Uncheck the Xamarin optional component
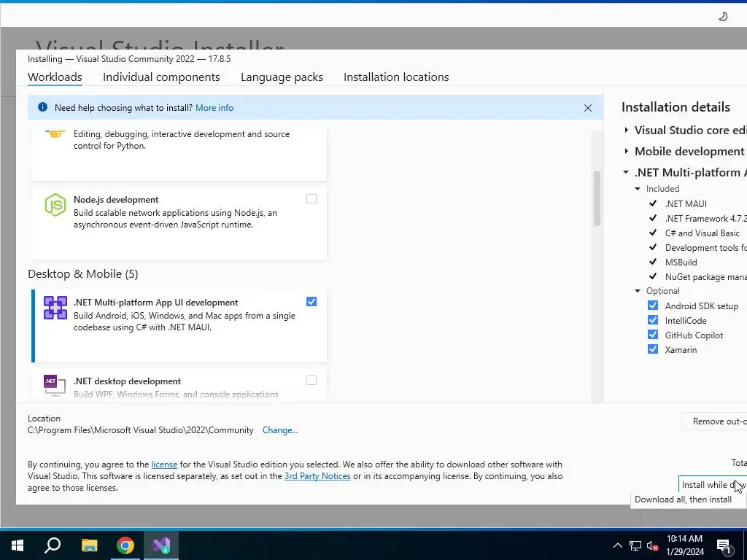Viewport: 747px width, 560px height. pyautogui.click(x=653, y=349)
